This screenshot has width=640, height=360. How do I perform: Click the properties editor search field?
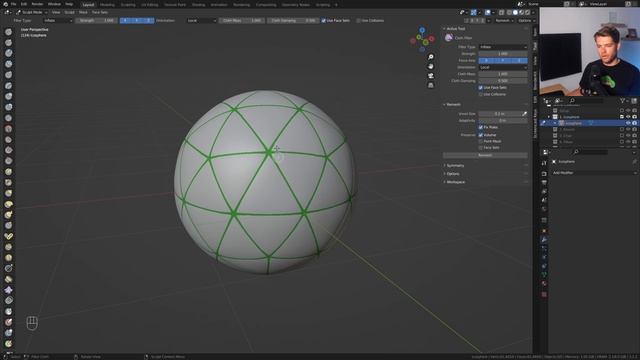click(x=590, y=152)
